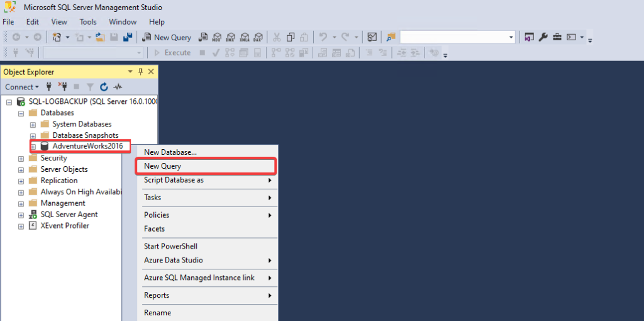Viewport: 644px width, 321px height.
Task: Click the New Query toolbar button
Action: pos(167,37)
